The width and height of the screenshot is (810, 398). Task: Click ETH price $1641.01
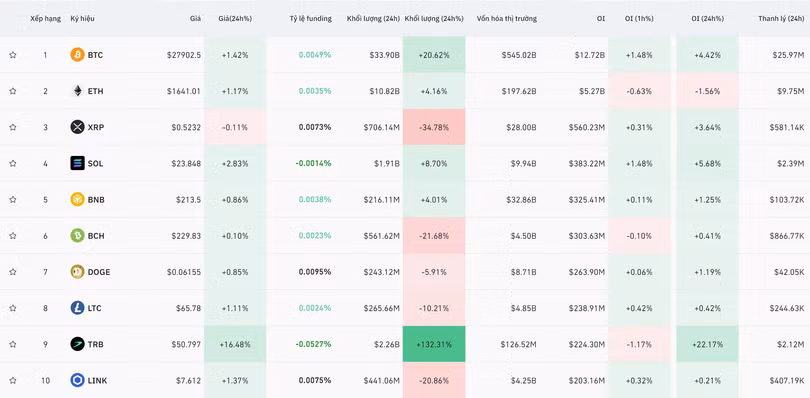pos(184,91)
